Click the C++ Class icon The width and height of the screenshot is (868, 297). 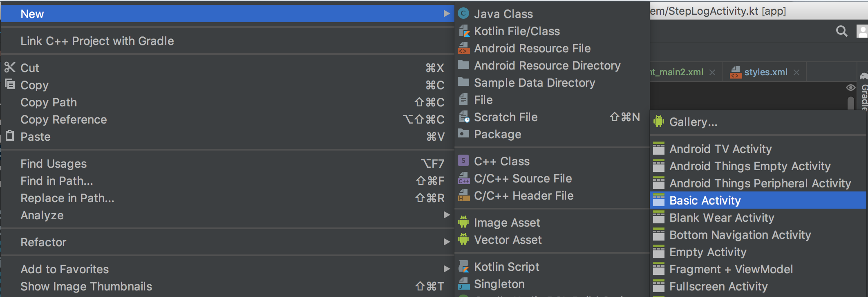tap(463, 161)
